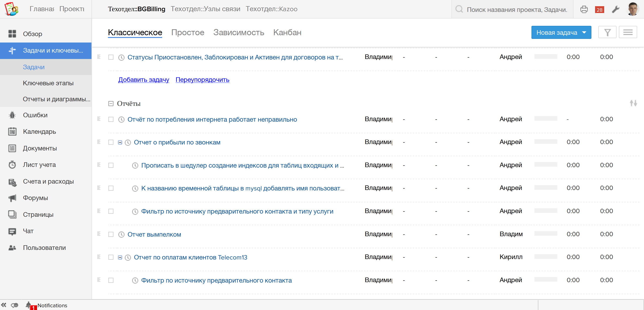Check the Отчёт по потребления интернета task

click(111, 119)
